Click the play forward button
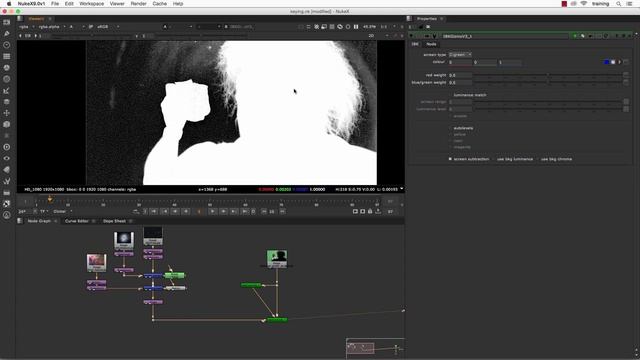The image size is (640, 360). click(x=212, y=211)
